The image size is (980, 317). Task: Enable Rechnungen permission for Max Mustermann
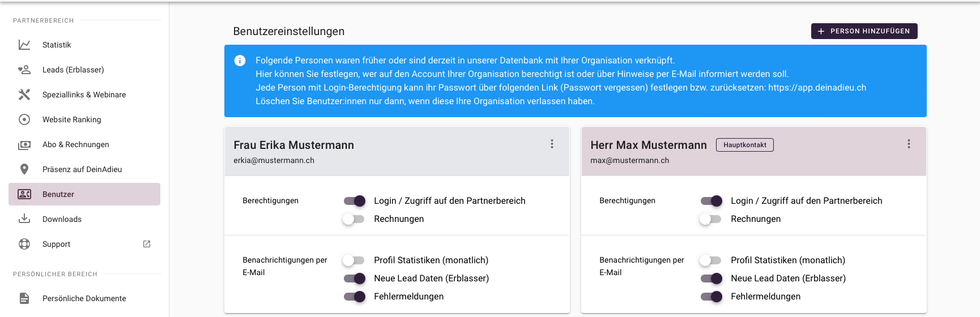(x=710, y=219)
